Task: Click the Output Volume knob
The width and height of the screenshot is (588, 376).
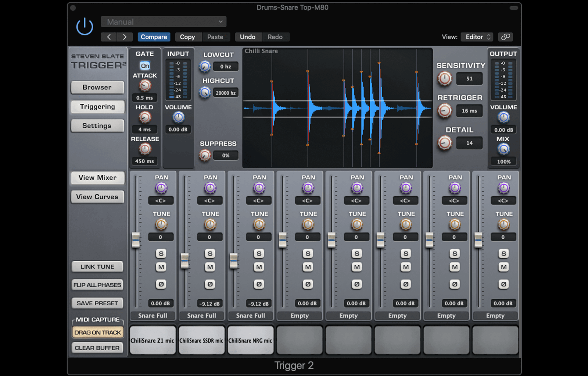Action: click(503, 117)
